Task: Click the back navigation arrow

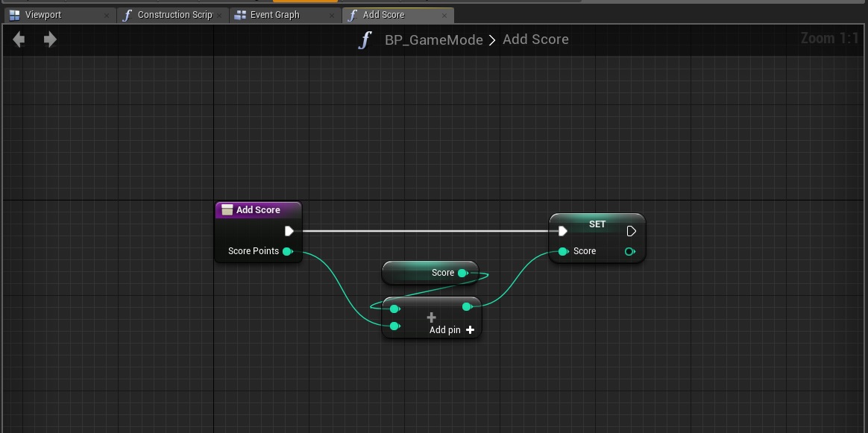Action: click(x=19, y=39)
